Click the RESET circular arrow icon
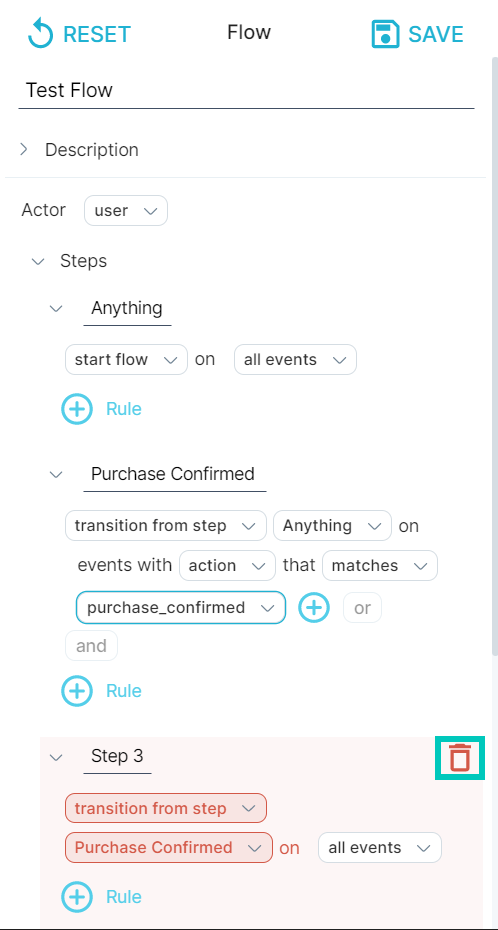Image resolution: width=498 pixels, height=930 pixels. [x=40, y=33]
